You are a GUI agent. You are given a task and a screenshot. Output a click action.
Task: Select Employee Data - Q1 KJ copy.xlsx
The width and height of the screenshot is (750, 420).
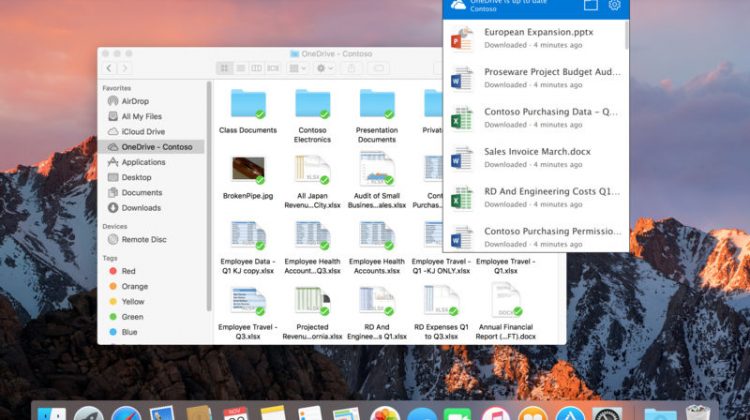coord(248,247)
